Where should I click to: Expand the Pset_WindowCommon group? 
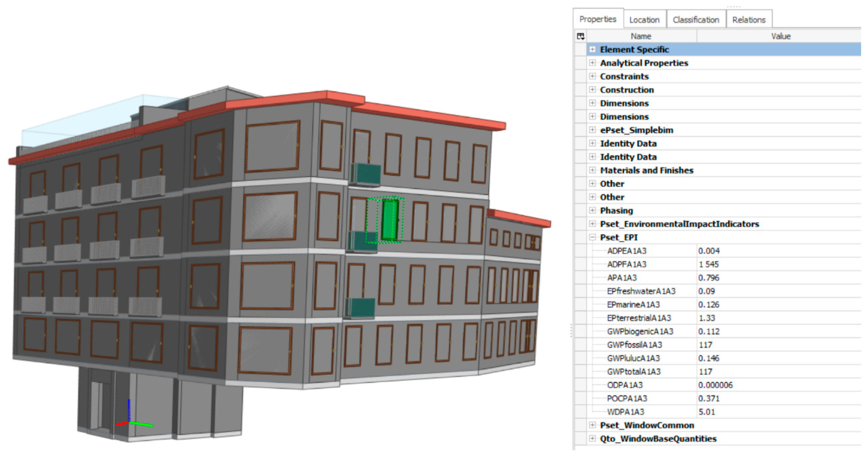[x=592, y=425]
